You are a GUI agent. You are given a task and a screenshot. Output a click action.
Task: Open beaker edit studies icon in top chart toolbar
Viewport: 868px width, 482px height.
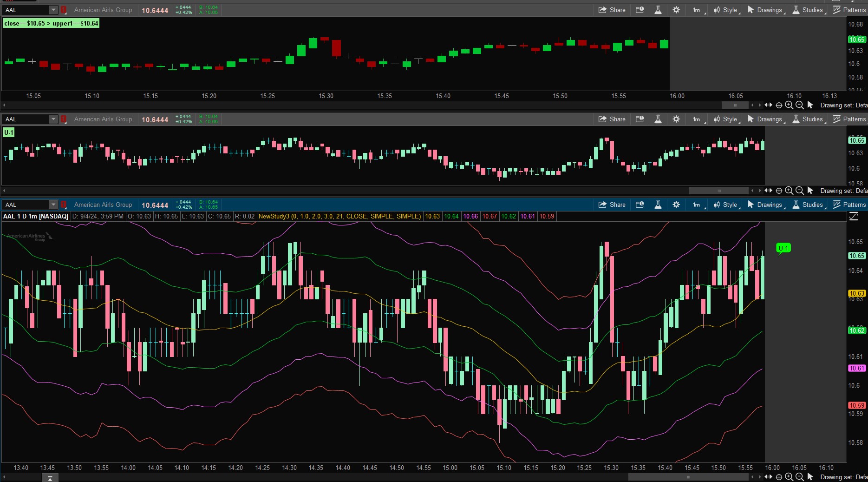click(x=658, y=10)
